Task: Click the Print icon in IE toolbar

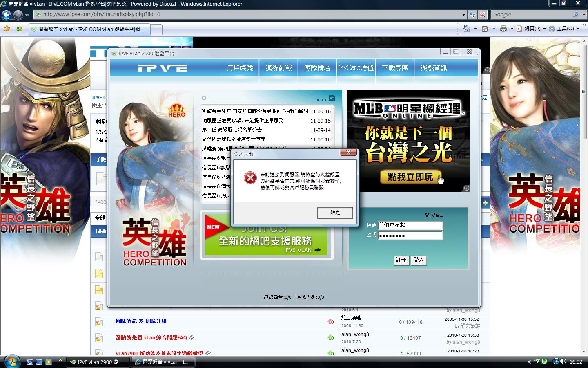Action: tap(503, 29)
